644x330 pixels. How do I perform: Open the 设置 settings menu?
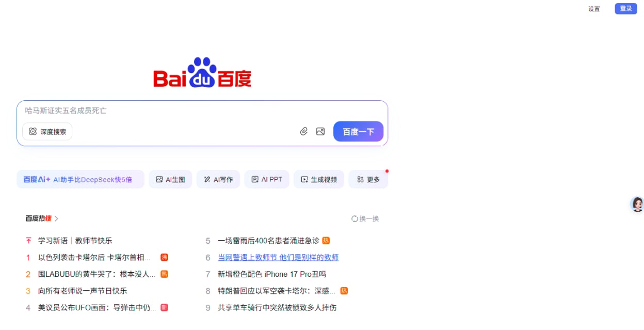tap(594, 9)
